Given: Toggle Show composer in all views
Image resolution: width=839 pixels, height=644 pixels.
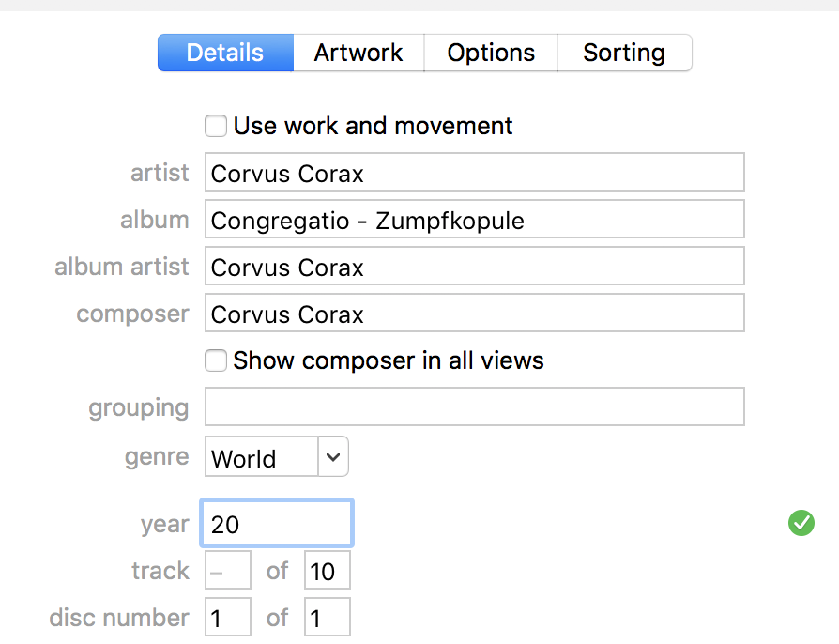Looking at the screenshot, I should [216, 360].
